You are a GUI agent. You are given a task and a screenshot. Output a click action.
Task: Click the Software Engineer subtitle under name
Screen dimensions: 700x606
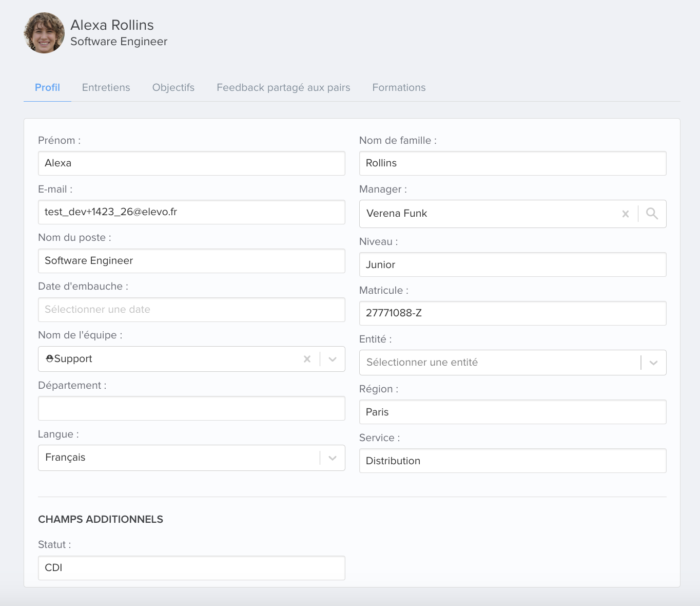click(119, 42)
